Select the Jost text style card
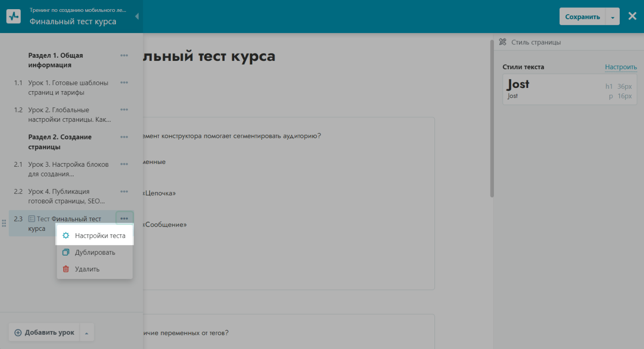 pos(570,89)
